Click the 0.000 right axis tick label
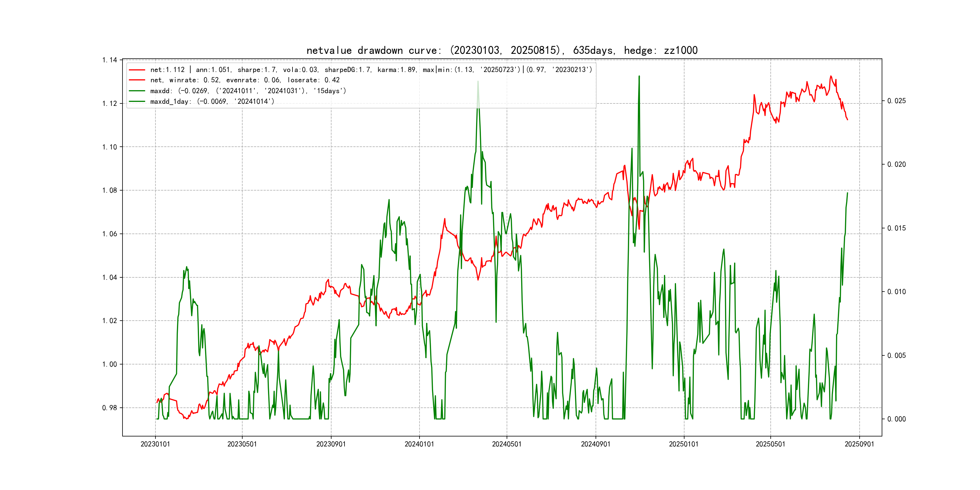 (x=896, y=419)
